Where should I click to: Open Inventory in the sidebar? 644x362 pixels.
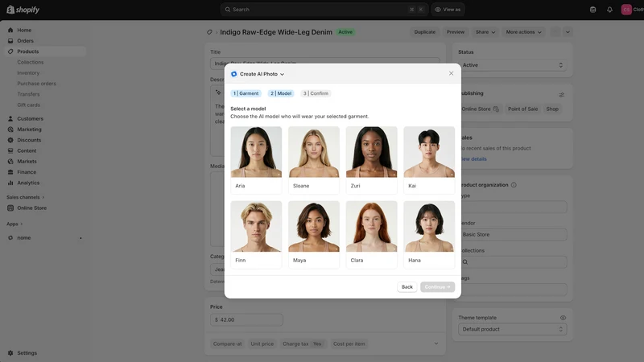coord(28,73)
